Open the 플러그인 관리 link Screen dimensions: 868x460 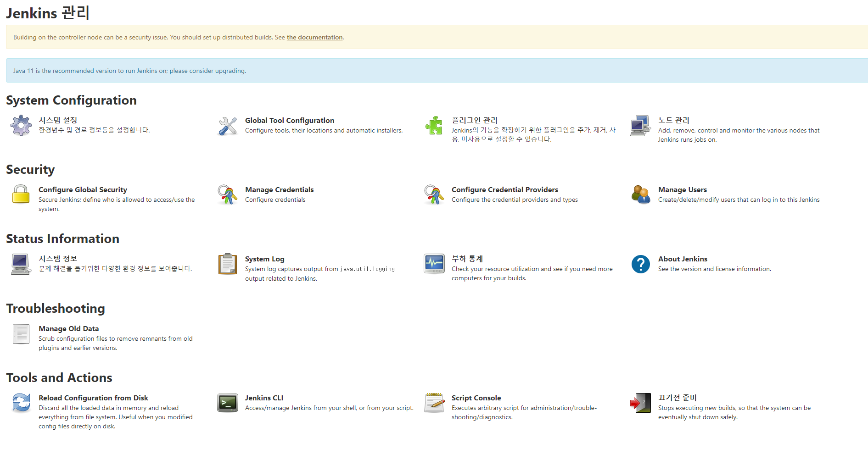475,120
